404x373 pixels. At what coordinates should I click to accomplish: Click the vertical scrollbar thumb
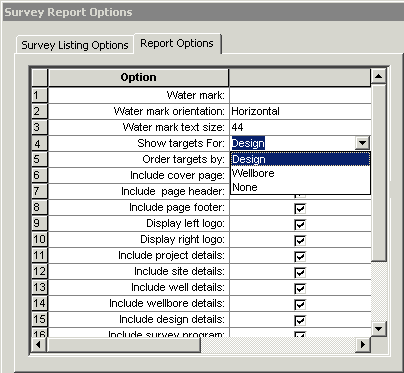(378, 173)
